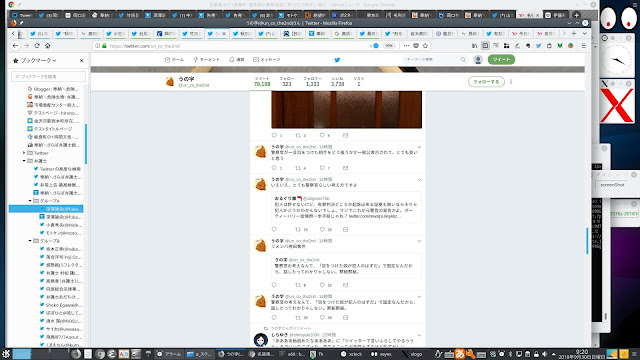This screenshot has width=640, height=360.
Task: Open profile more options vertical dots
Action: [x=511, y=82]
